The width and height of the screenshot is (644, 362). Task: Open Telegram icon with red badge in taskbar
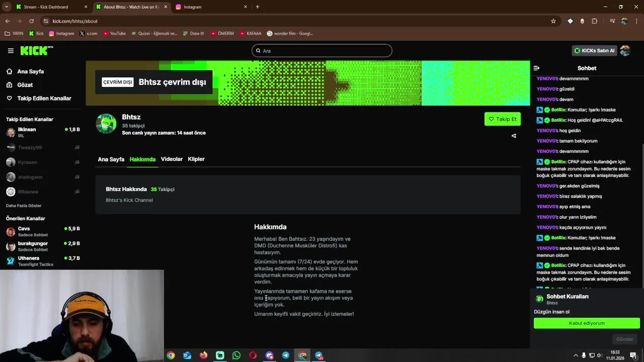[x=319, y=355]
